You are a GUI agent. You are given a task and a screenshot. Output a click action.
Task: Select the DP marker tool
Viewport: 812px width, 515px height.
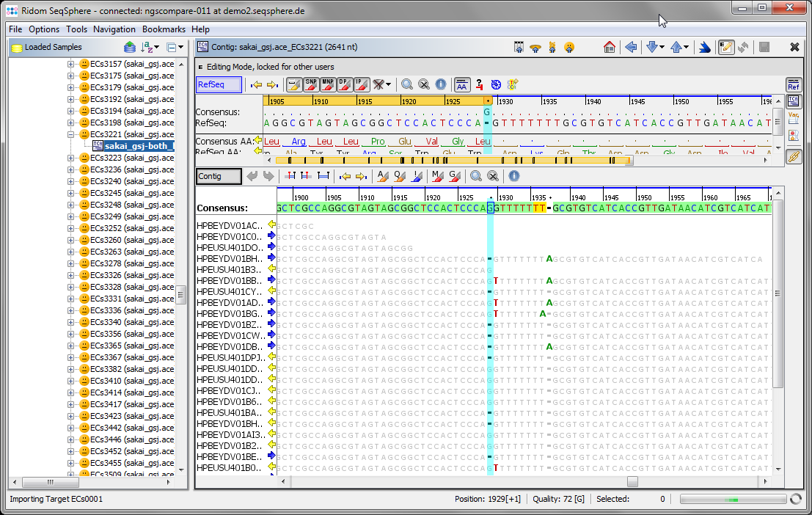pos(345,84)
